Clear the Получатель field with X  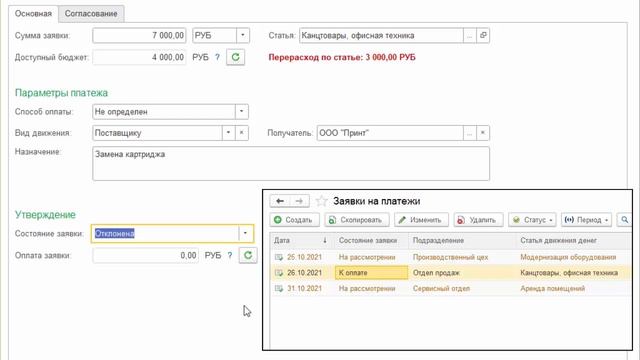click(x=483, y=133)
